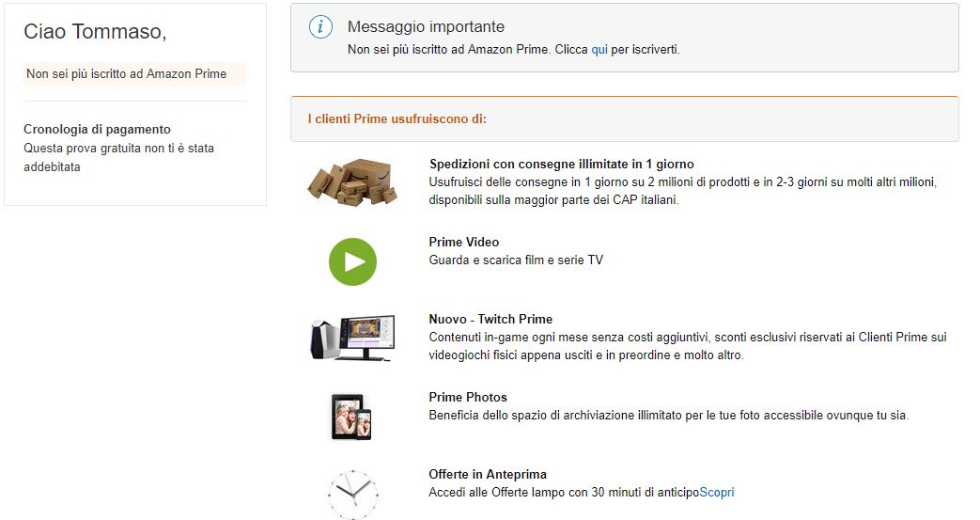The height and width of the screenshot is (520, 980).
Task: Click the 'Ciao Tommaso' greeting
Action: (x=95, y=32)
